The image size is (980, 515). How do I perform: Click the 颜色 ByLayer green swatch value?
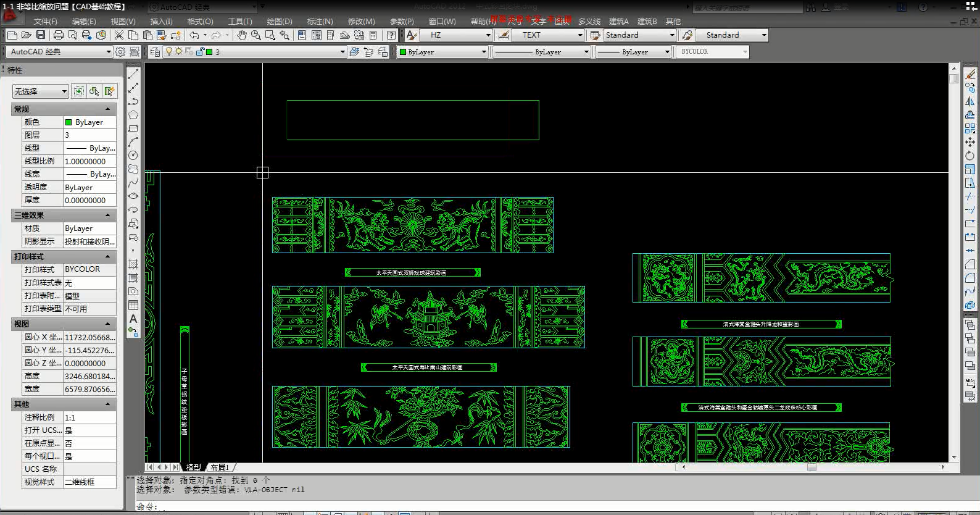pyautogui.click(x=89, y=122)
